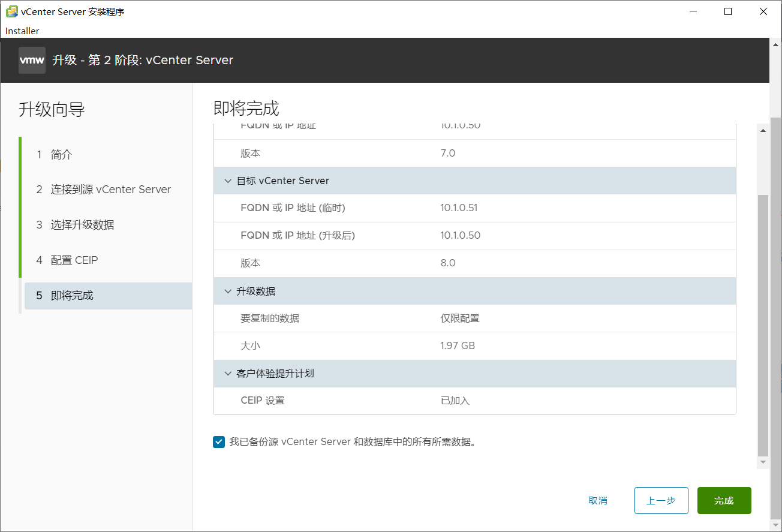Go to step 2 连接到源 vCenter Server
Screen dimensions: 782x532
coord(110,190)
